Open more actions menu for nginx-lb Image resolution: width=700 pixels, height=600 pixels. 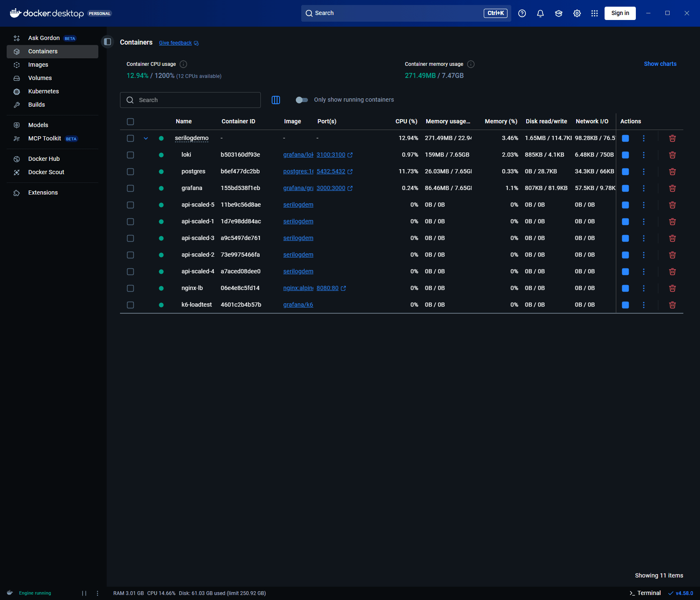pos(644,288)
